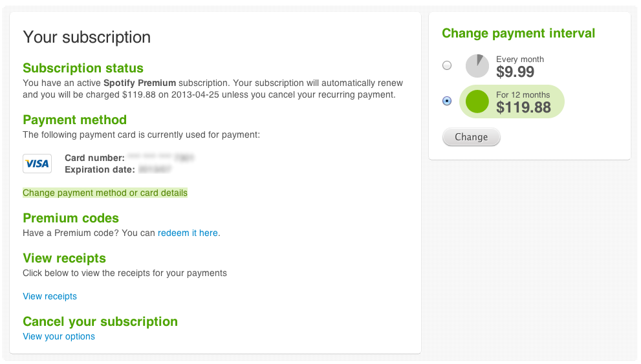Click the Visa card logo icon

tap(37, 164)
